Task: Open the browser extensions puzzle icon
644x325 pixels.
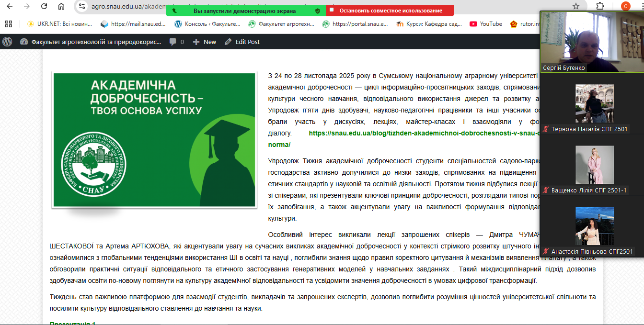Action: click(600, 6)
